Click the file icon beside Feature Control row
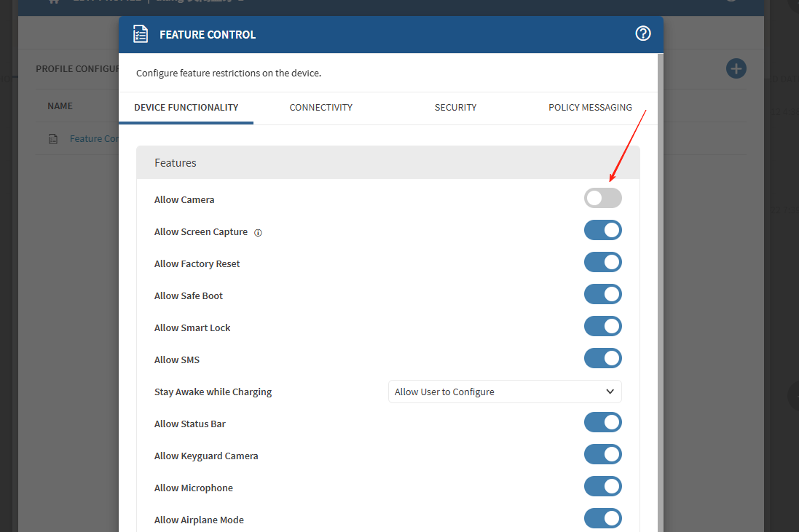 (x=53, y=139)
